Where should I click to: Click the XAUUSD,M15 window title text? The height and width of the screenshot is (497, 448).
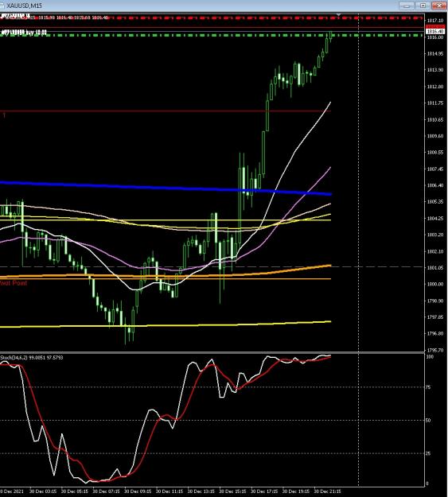(24, 6)
